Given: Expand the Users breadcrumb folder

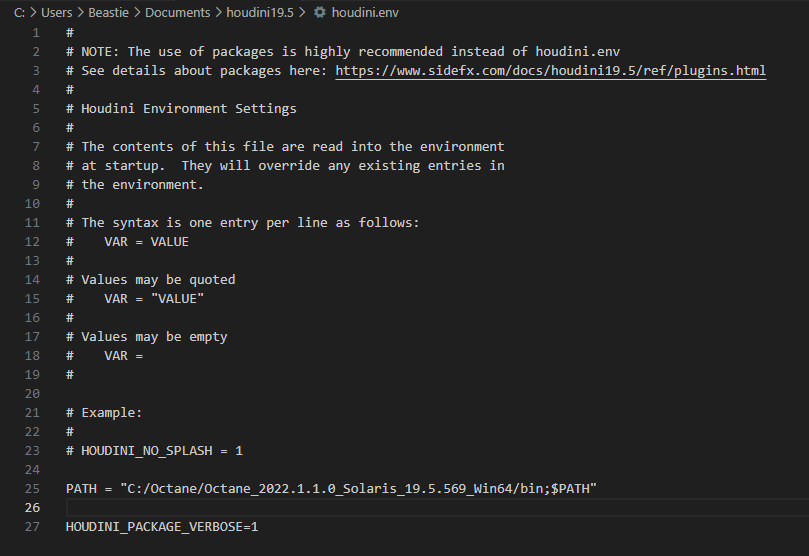Looking at the screenshot, I should point(57,13).
